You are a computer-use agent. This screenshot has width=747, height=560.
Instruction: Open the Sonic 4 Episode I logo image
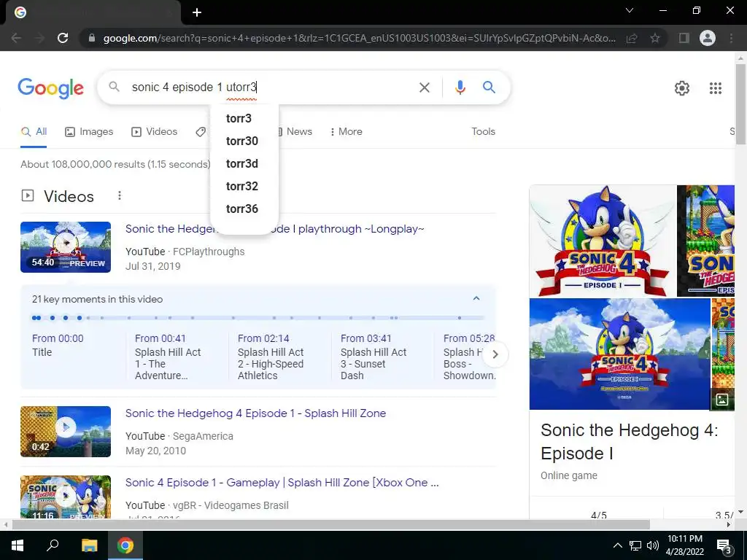[x=602, y=241]
